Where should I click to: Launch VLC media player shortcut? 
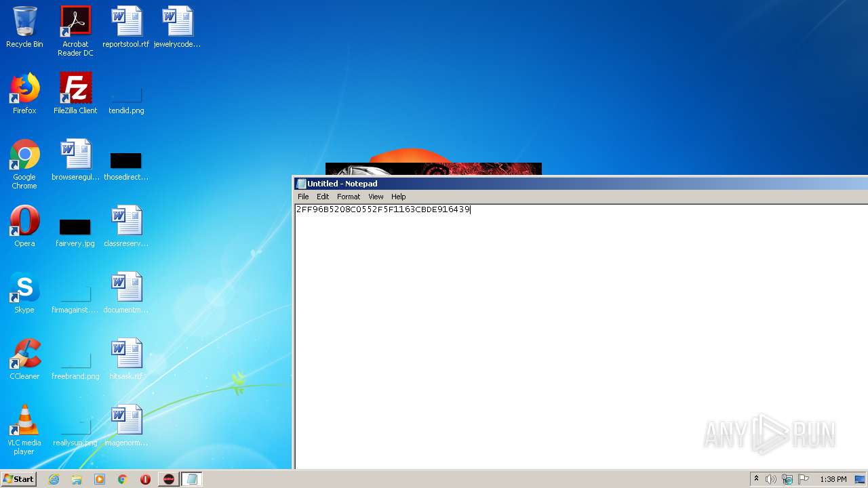click(x=24, y=430)
